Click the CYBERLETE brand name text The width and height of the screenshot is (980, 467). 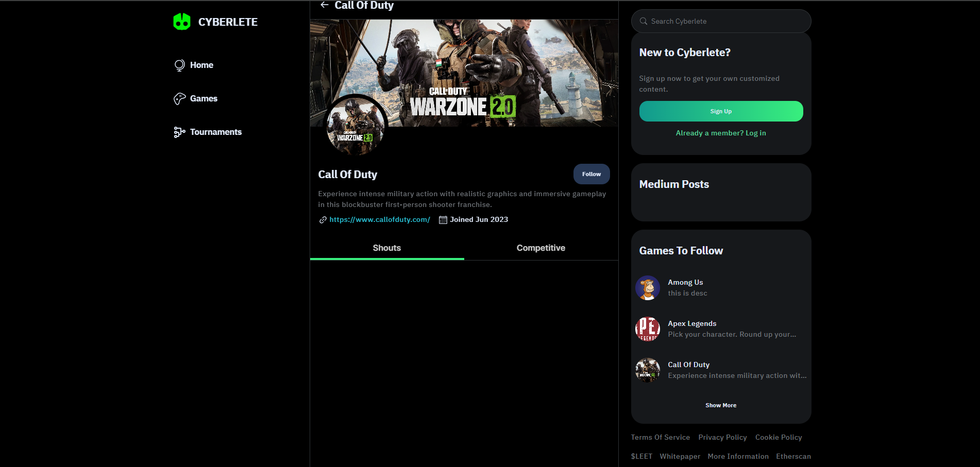[228, 22]
